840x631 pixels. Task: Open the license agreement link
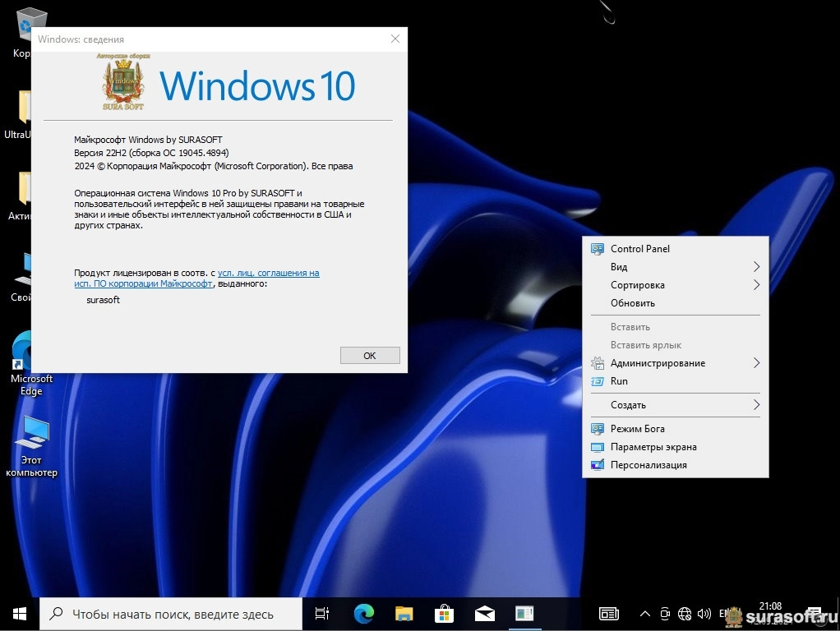268,273
